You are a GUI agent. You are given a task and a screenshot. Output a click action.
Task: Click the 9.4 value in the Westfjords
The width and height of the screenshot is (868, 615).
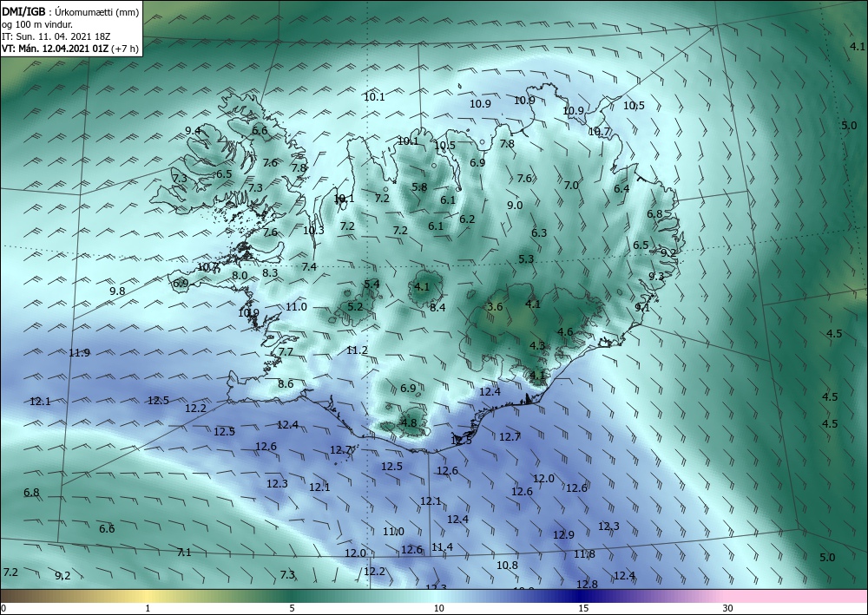193,130
